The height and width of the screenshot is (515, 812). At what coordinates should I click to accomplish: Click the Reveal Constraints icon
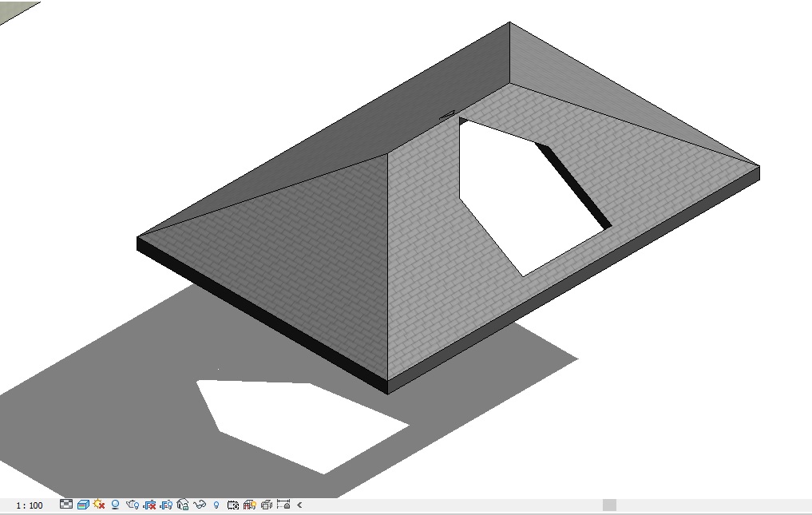click(283, 505)
